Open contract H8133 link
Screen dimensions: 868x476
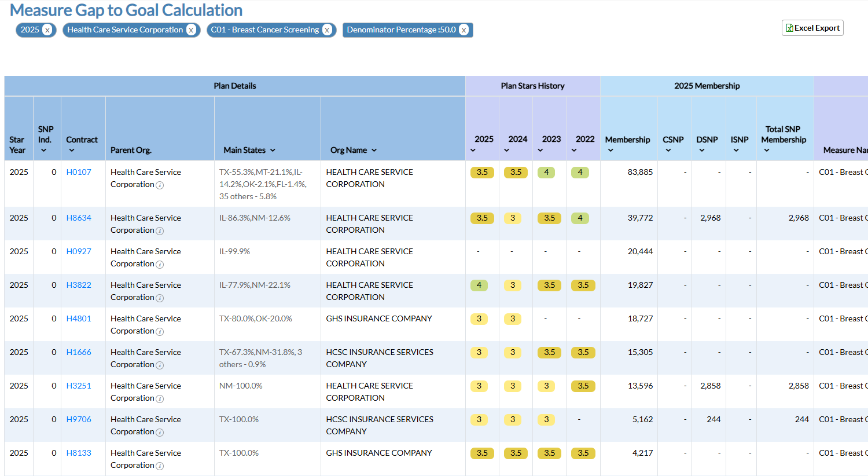pyautogui.click(x=79, y=453)
